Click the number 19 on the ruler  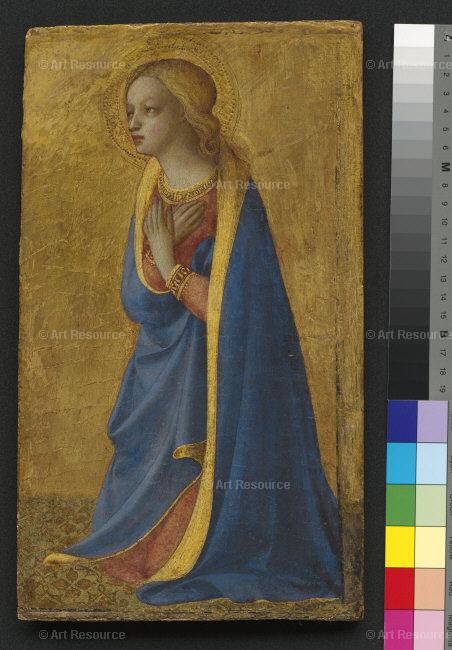click(x=443, y=389)
